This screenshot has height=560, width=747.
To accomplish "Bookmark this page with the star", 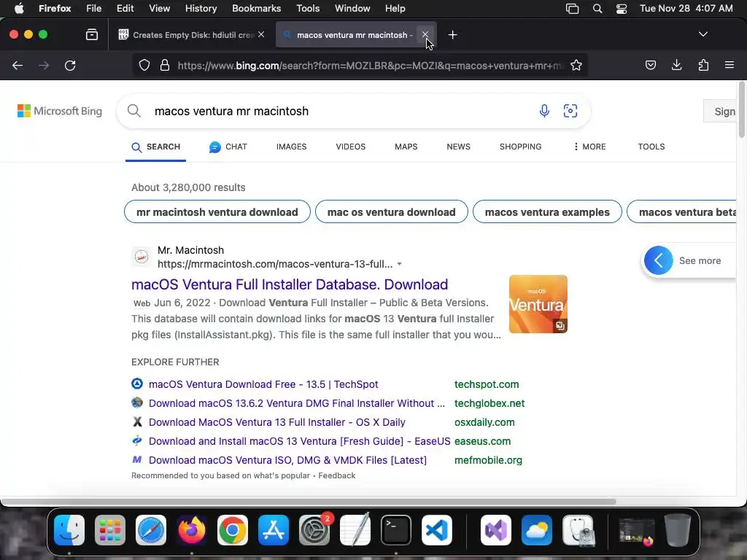I will click(x=576, y=65).
